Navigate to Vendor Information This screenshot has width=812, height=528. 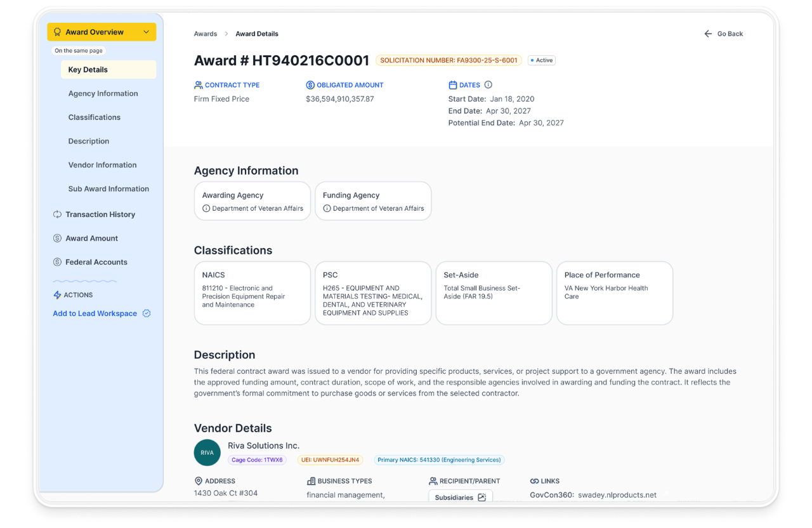[102, 165]
